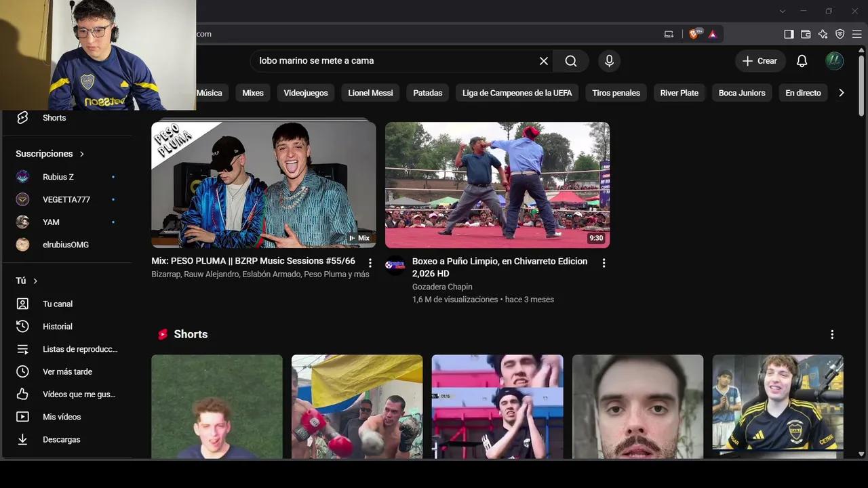Play the bare-knuckle boxing video thumbnail
868x488 pixels.
(x=497, y=185)
